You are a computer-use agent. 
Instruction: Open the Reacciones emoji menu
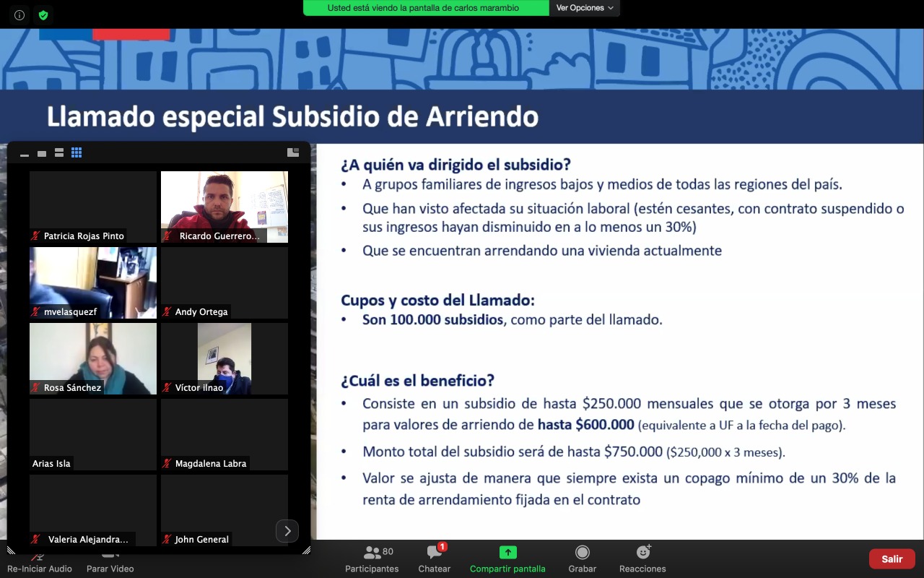pyautogui.click(x=642, y=560)
